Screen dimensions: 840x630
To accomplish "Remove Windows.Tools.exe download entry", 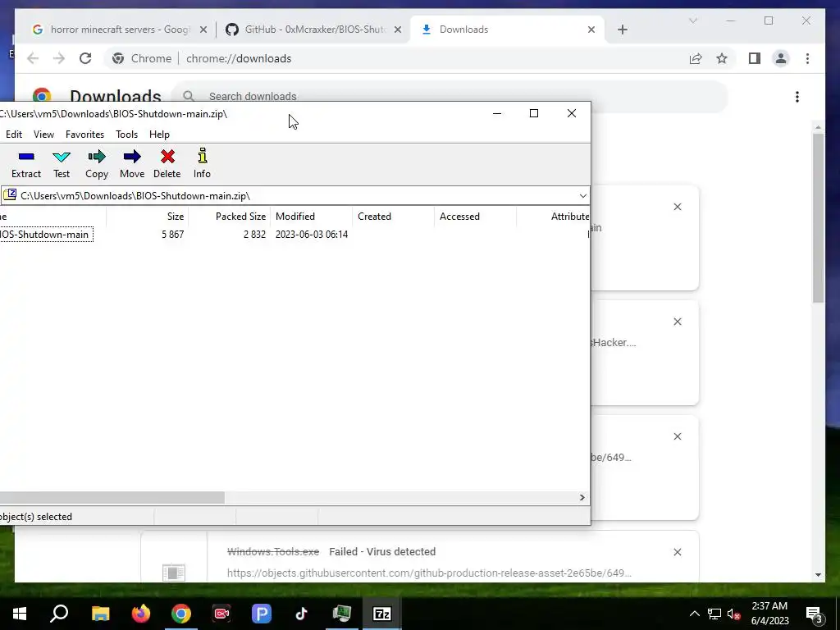I will (677, 552).
